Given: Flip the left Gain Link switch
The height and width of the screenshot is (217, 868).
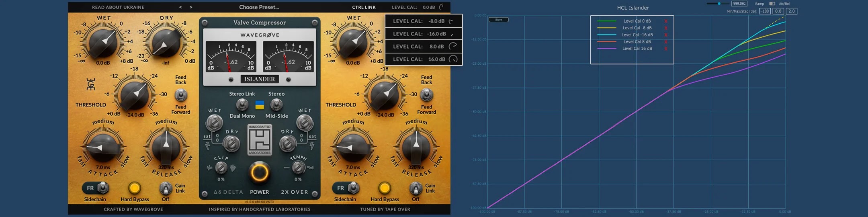Looking at the screenshot, I should [166, 188].
